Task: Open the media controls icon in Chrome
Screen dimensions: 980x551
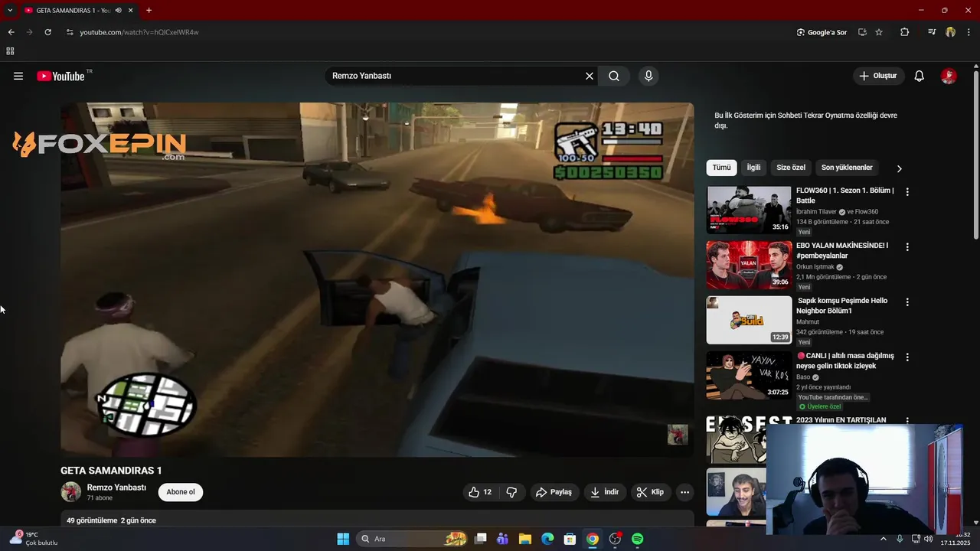Action: (932, 32)
